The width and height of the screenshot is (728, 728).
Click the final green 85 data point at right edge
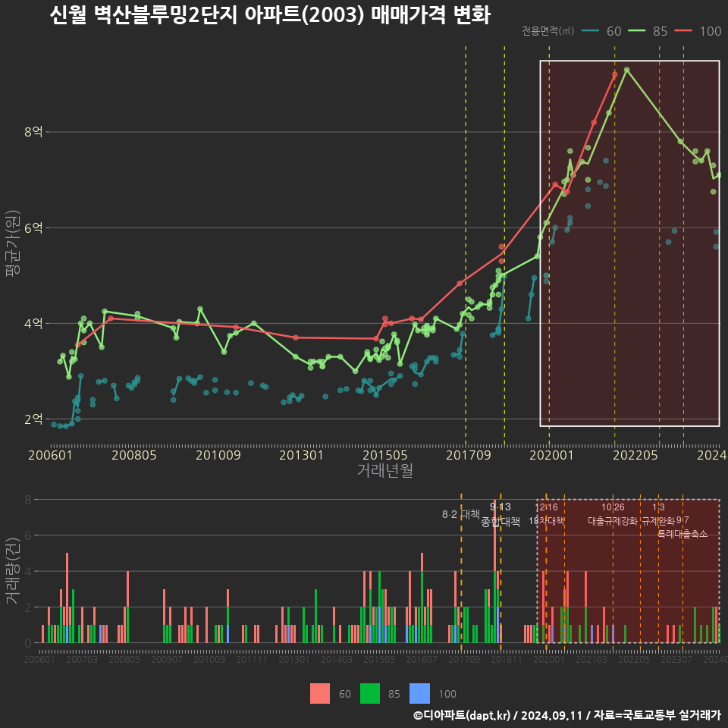[x=719, y=175]
